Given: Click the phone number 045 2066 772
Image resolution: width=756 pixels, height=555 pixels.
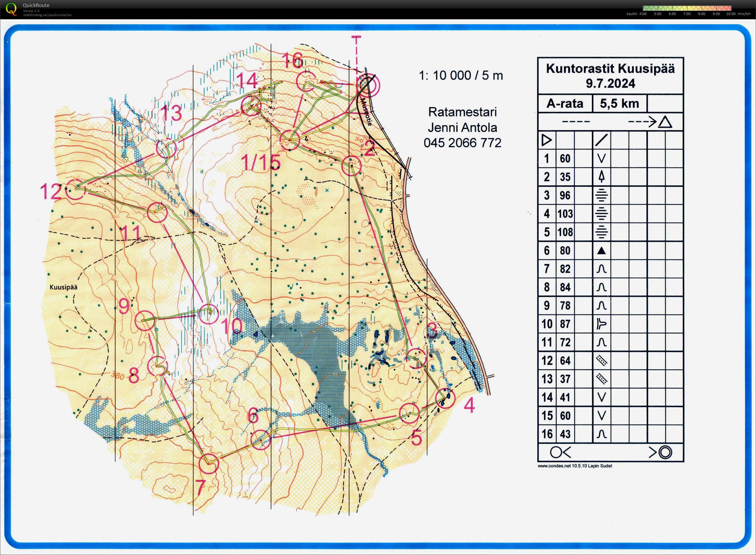Looking at the screenshot, I should (x=463, y=143).
